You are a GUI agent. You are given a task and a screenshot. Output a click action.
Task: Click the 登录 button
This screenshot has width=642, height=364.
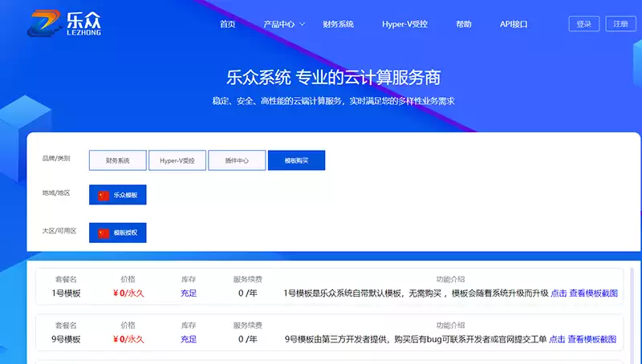(x=584, y=24)
